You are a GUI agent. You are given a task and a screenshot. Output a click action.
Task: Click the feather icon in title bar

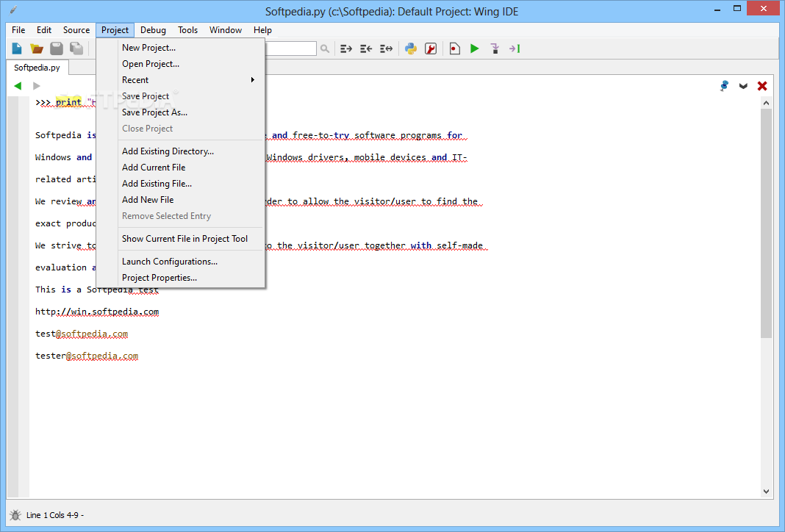[13, 10]
